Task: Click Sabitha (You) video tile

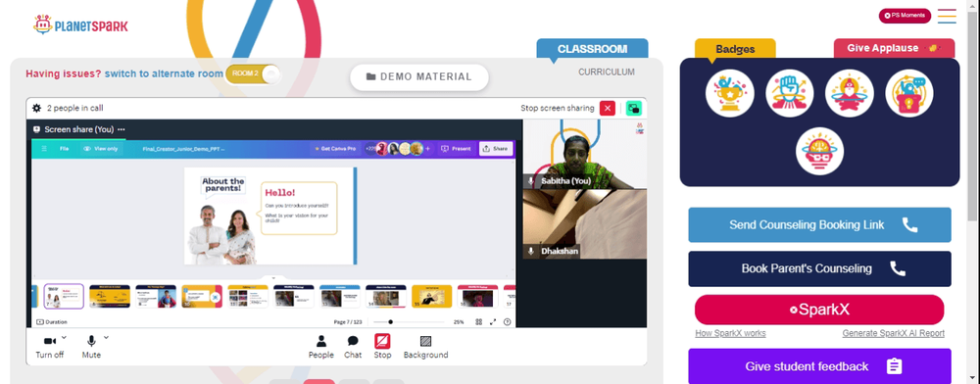Action: coord(584,154)
